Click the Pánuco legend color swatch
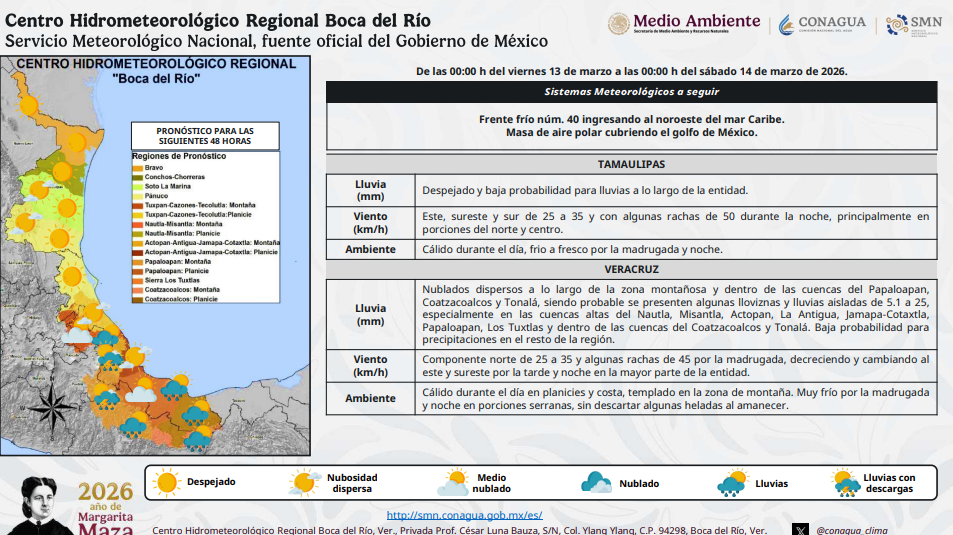 point(138,196)
